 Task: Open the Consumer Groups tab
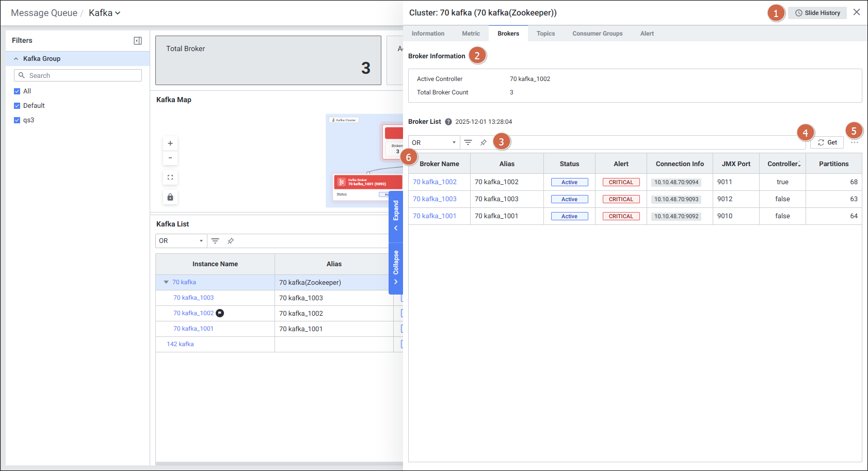point(597,34)
